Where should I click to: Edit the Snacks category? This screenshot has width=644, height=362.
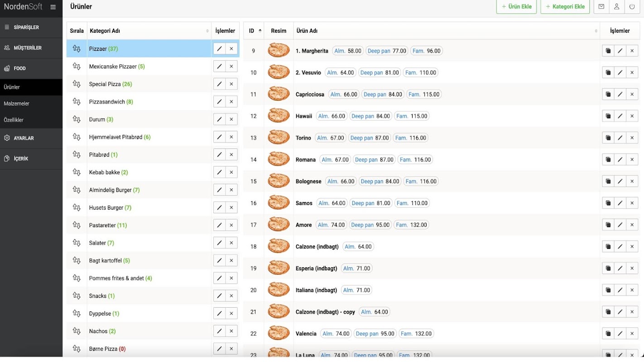[x=219, y=296]
